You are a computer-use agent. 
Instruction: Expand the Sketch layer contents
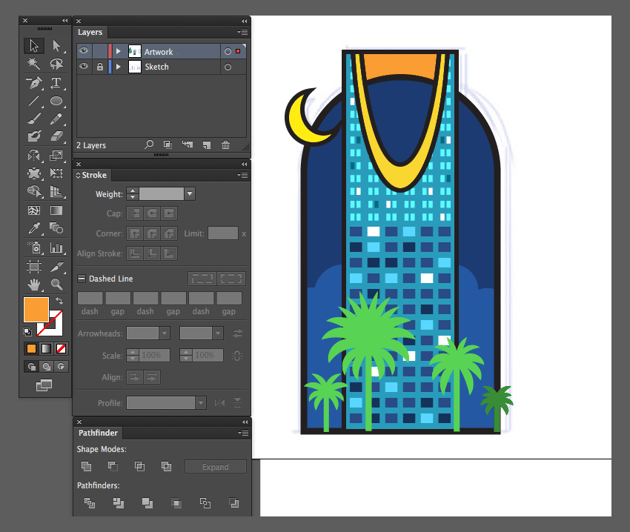[x=118, y=67]
